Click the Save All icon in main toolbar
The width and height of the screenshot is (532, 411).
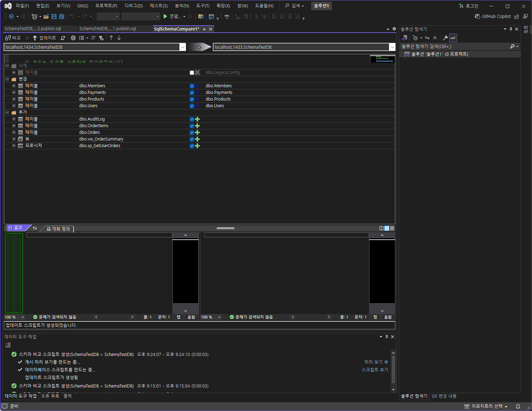62,16
